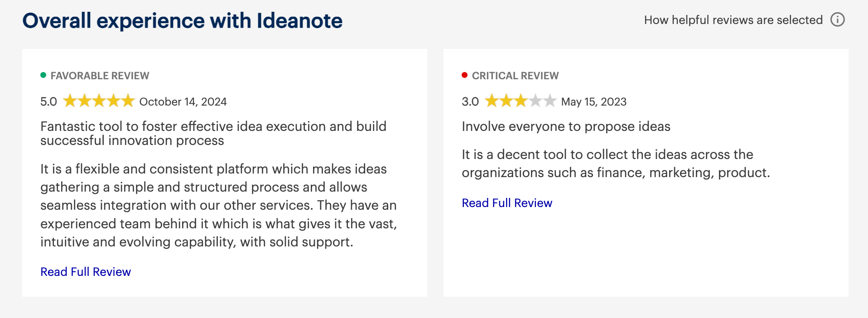Click the fourth gray star in critical review
868x318 pixels.
point(535,101)
